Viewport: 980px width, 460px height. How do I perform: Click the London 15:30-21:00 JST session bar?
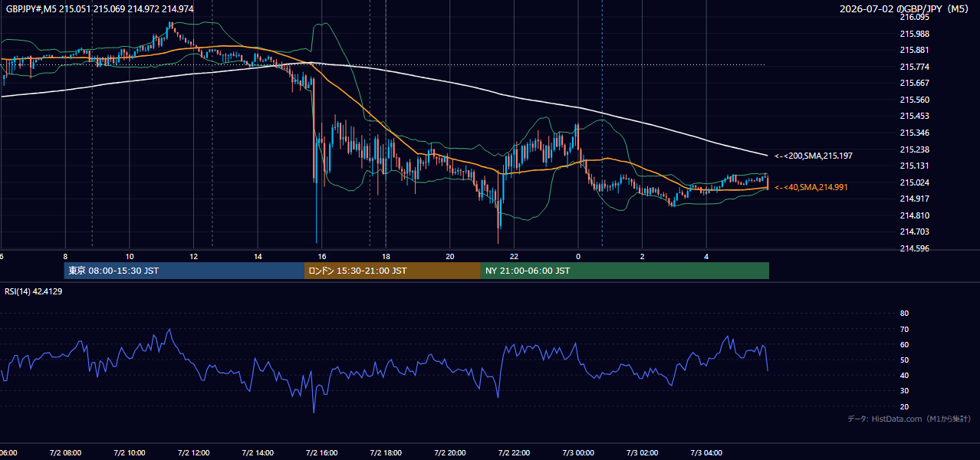[393, 271]
